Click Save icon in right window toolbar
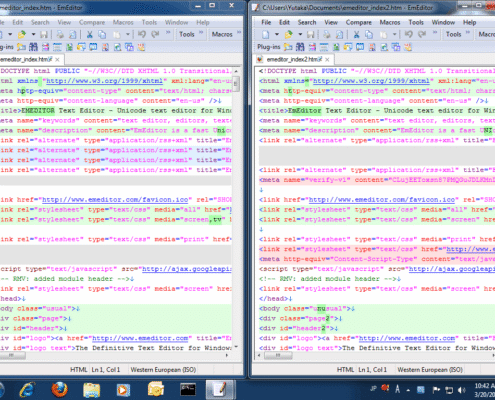495x400 pixels. (x=311, y=34)
